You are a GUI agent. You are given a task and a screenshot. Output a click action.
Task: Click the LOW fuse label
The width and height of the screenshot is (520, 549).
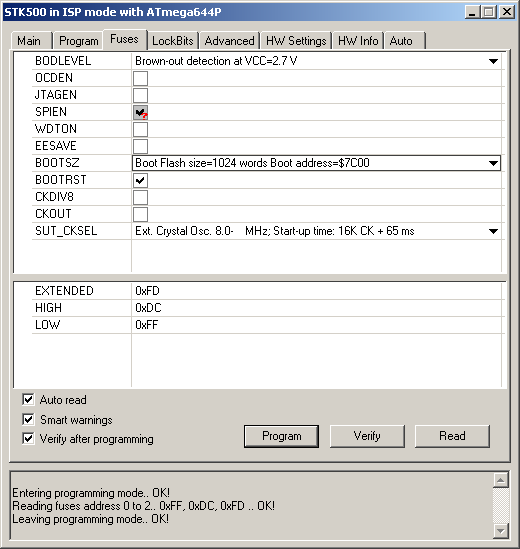[x=47, y=325]
